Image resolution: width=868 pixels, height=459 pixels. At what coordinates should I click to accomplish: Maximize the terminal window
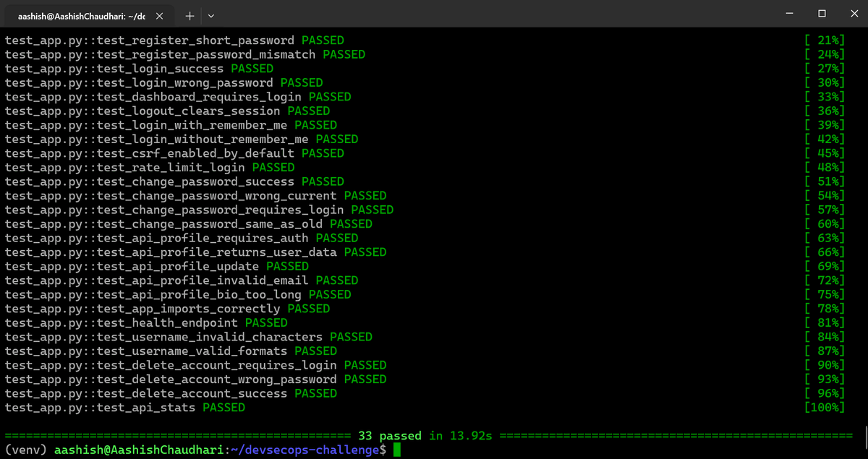pyautogui.click(x=822, y=14)
